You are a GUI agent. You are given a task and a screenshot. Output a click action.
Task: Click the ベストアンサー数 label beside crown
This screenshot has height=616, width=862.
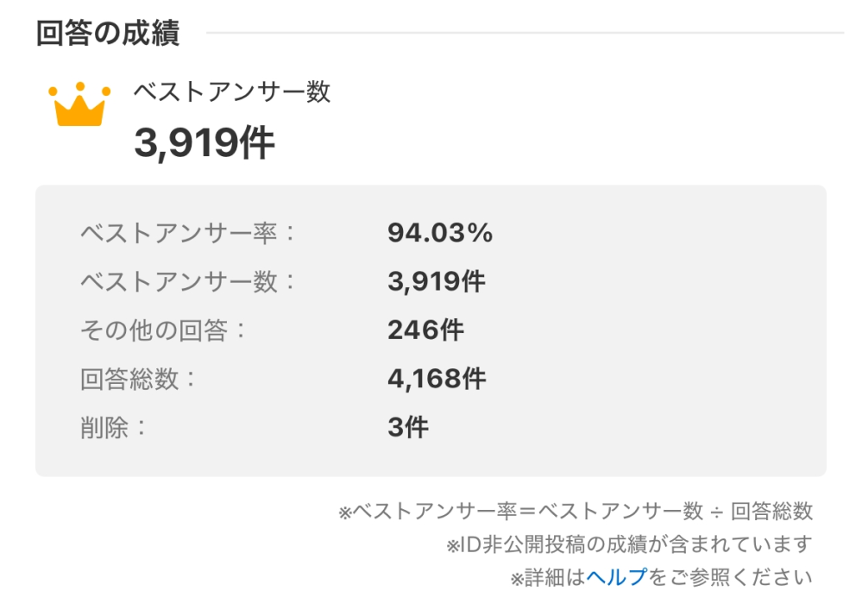pyautogui.click(x=231, y=91)
